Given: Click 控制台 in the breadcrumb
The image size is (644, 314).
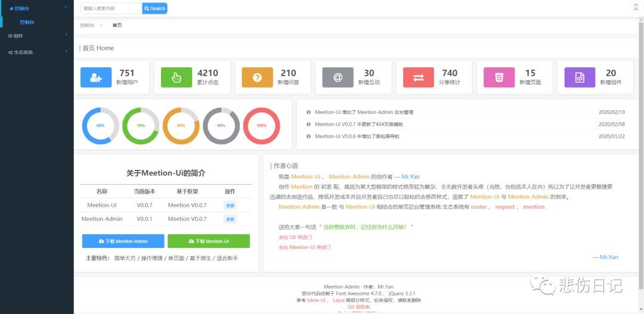Looking at the screenshot, I should coord(87,25).
